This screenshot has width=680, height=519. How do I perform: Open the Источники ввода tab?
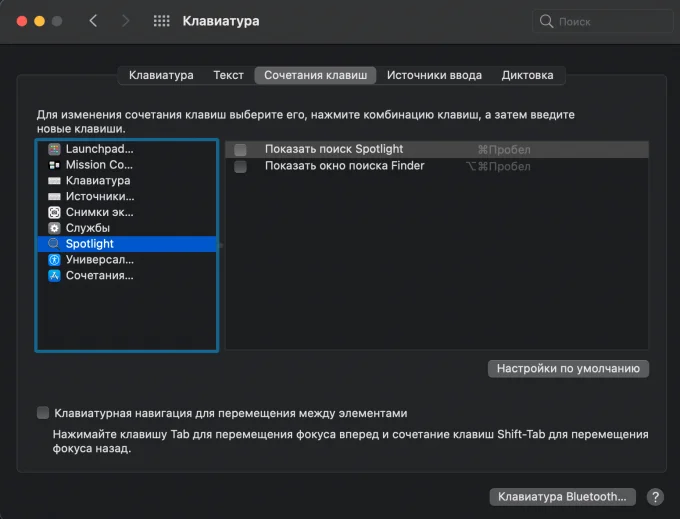[434, 75]
